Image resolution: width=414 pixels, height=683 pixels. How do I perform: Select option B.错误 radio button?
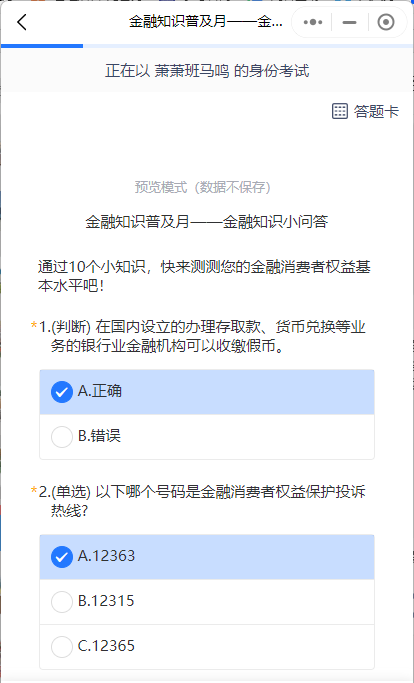pyautogui.click(x=62, y=436)
